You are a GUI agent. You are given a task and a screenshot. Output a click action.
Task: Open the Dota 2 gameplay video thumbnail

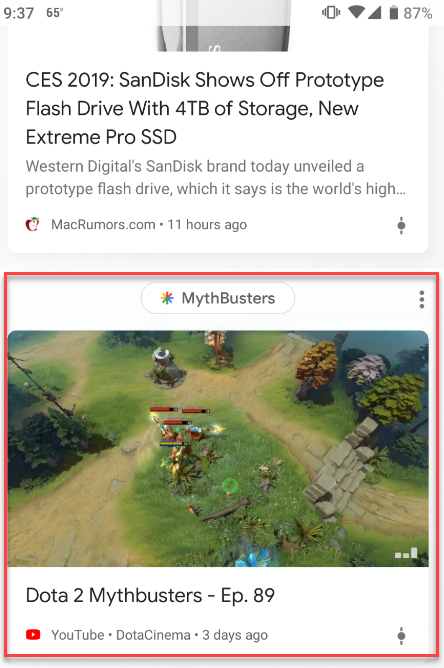click(218, 449)
